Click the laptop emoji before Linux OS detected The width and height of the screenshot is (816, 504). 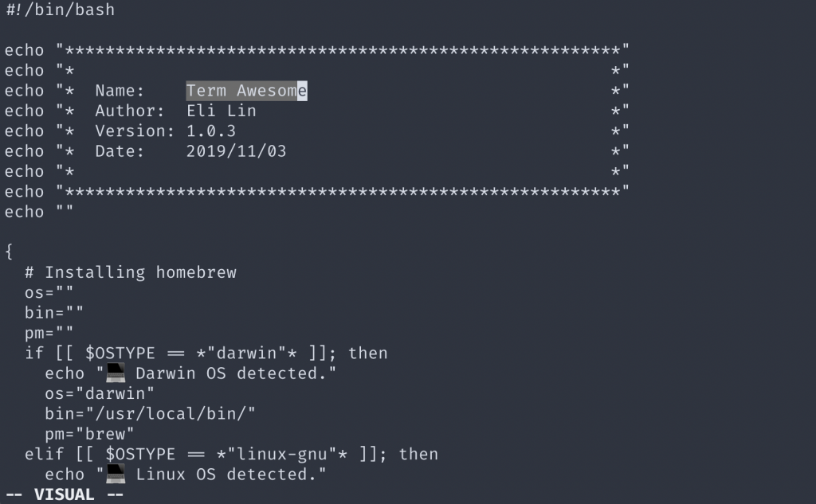[116, 474]
